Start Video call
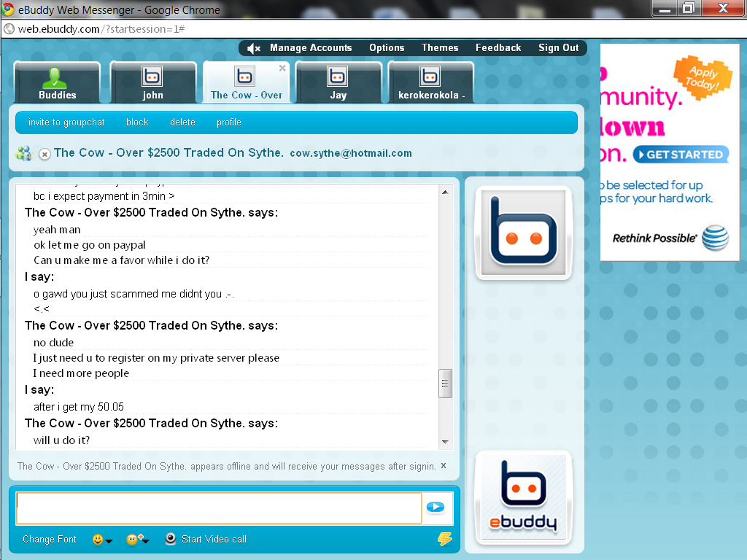Screen dimensions: 747x560 (x=214, y=539)
